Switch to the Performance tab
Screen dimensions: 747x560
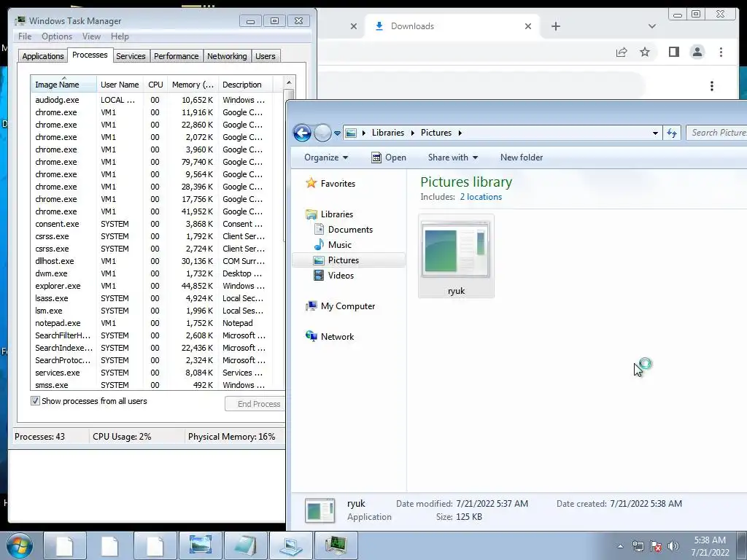click(176, 56)
